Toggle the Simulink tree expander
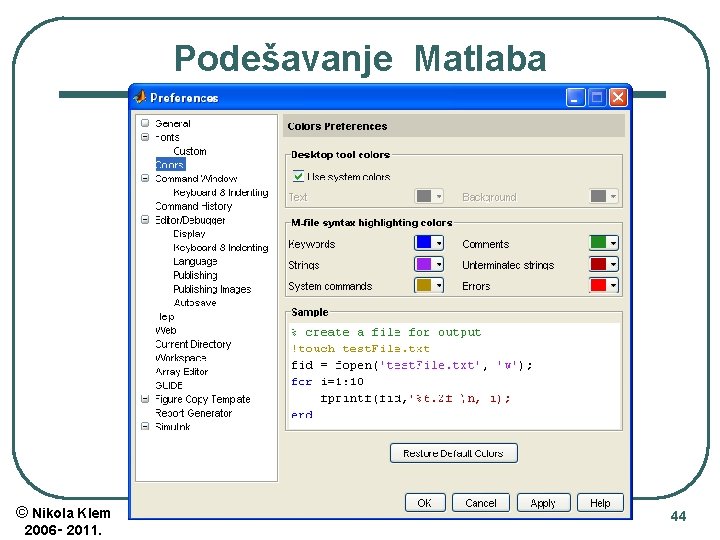This screenshot has width=720, height=540. 145,426
